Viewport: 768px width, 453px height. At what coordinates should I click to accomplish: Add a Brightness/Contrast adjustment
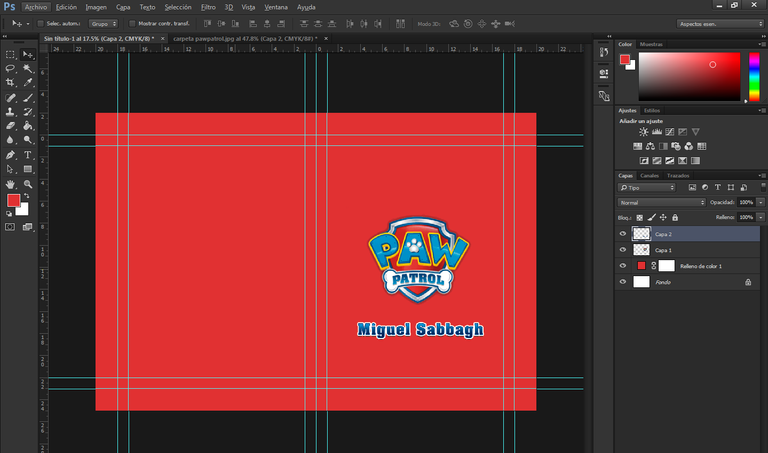[x=644, y=132]
